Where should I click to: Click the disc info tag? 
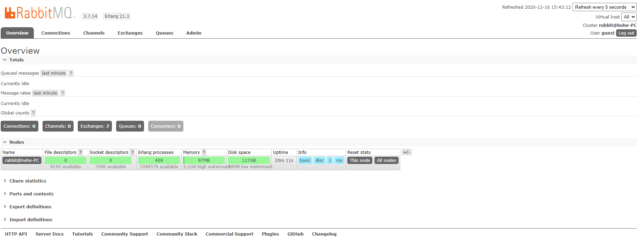coord(320,160)
